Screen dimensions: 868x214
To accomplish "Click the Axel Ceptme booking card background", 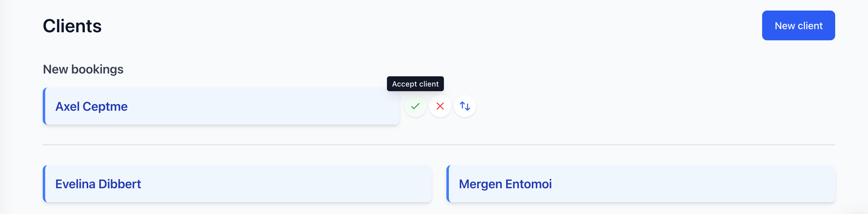I will click(236, 106).
